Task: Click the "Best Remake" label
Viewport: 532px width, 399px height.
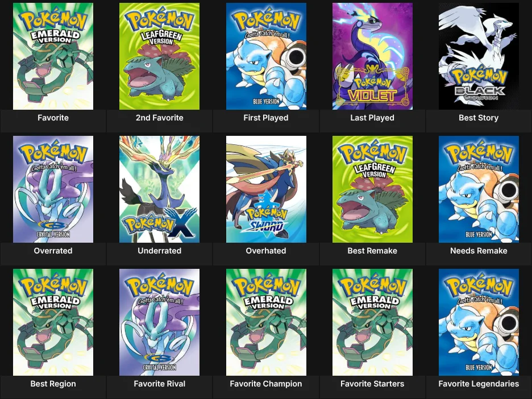Action: pyautogui.click(x=372, y=251)
